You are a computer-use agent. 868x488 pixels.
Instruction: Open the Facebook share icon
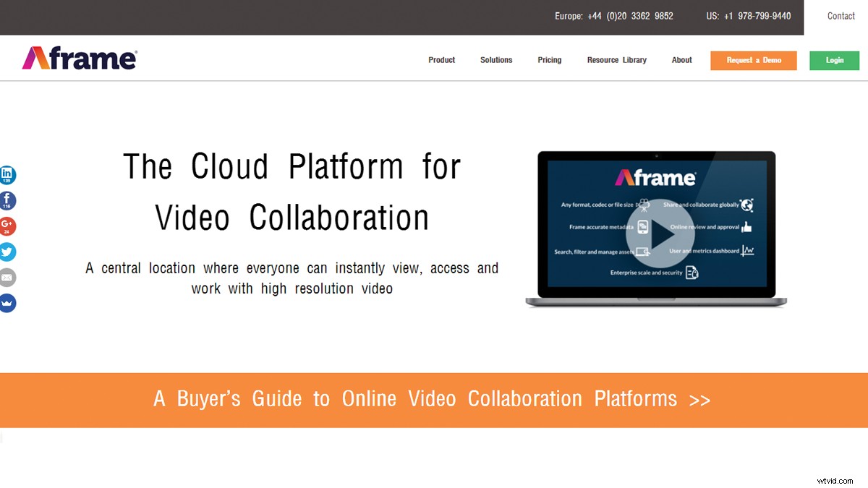click(x=8, y=200)
